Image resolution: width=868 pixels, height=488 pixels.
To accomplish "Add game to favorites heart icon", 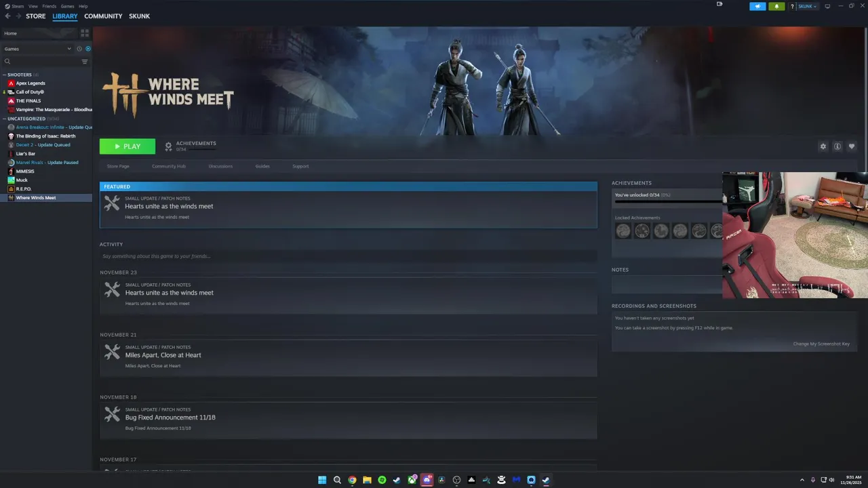I will pos(852,146).
